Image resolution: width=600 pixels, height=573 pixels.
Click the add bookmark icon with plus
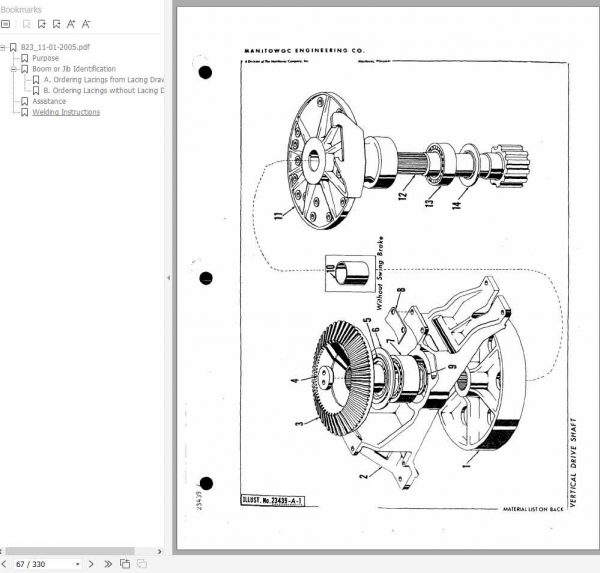[x=41, y=24]
